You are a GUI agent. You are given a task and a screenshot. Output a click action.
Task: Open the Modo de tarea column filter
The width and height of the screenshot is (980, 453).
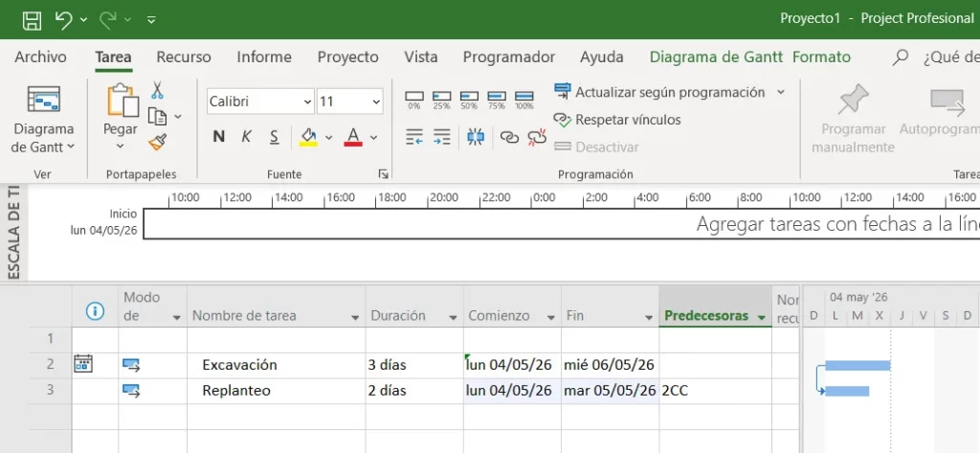point(177,318)
